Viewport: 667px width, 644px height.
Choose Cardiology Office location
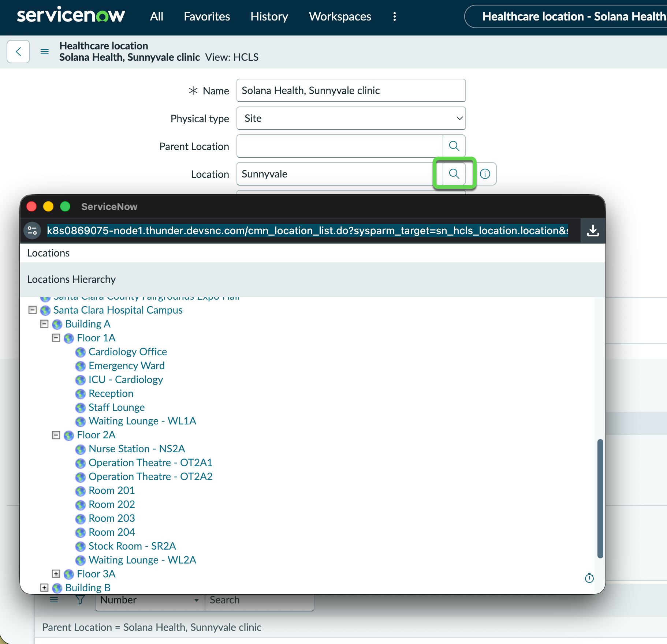click(128, 352)
